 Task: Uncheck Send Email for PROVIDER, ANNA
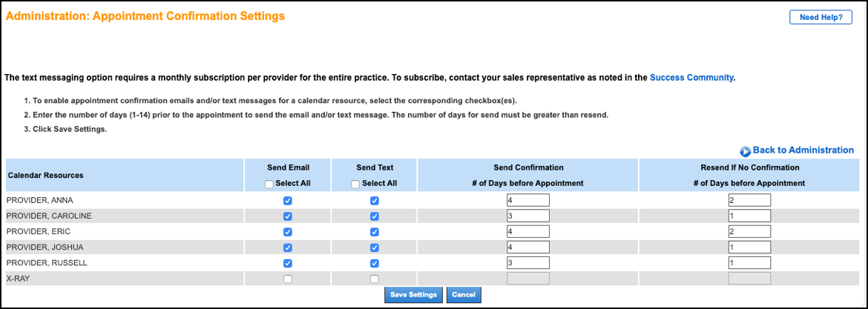tap(287, 201)
